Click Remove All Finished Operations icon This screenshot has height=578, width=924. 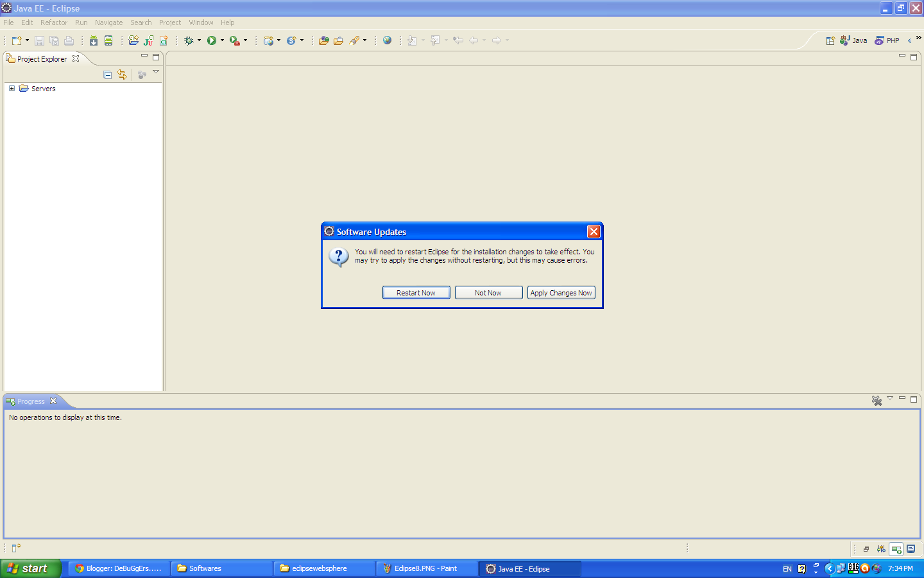coord(877,401)
